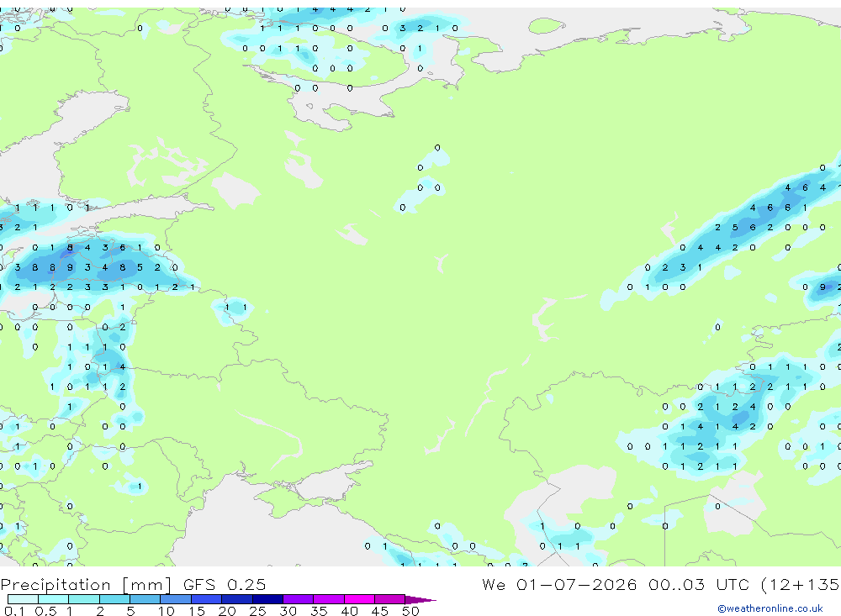841x616 pixels.
Task: Click the '15' legend scale label
Action: [x=196, y=611]
